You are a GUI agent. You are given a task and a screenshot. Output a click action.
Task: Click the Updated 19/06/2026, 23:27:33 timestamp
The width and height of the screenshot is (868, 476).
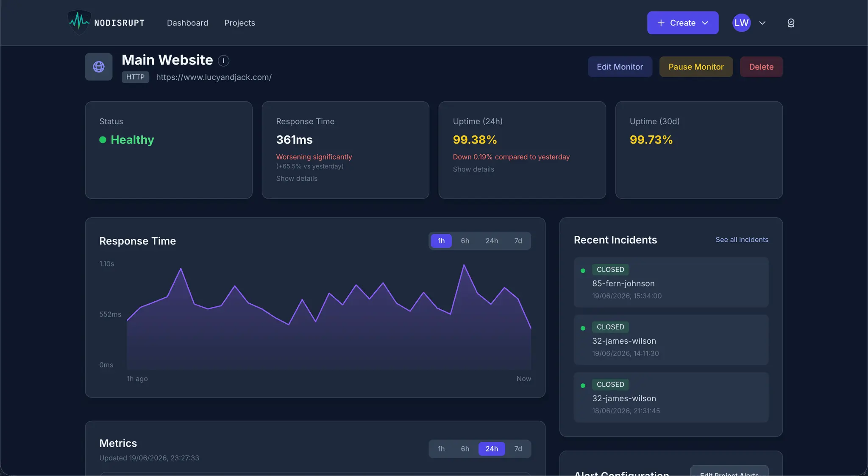(149, 458)
